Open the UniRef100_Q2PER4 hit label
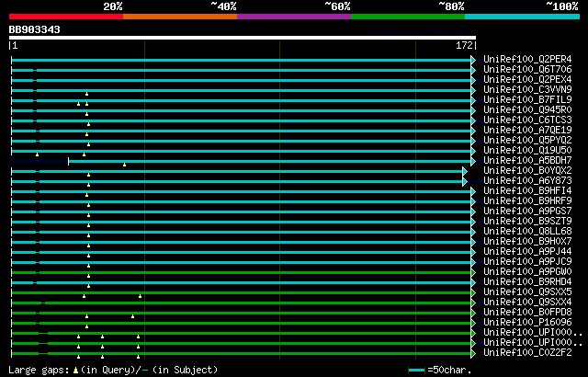Viewport: 588px width, 377px height. pos(527,59)
